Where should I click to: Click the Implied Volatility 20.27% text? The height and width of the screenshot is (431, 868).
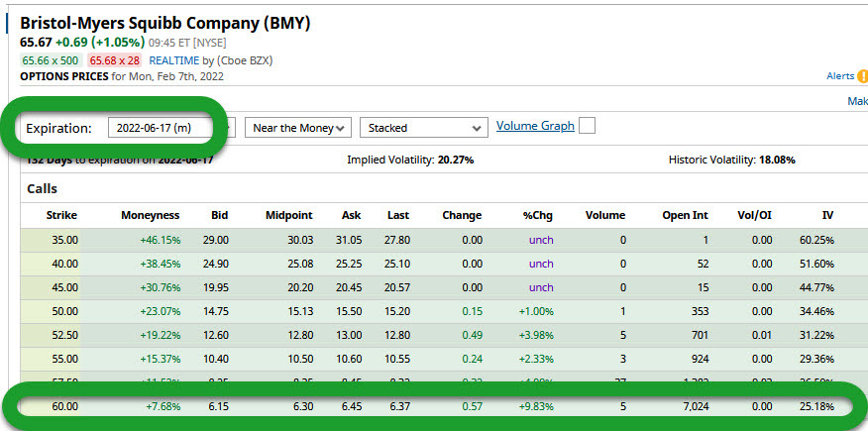(x=410, y=160)
